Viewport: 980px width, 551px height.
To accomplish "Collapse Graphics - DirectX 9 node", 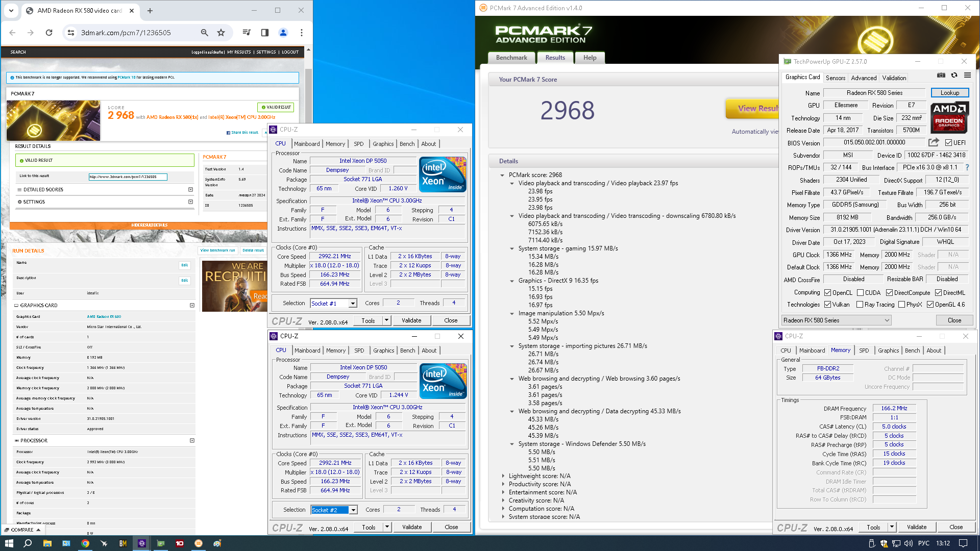I will (512, 281).
